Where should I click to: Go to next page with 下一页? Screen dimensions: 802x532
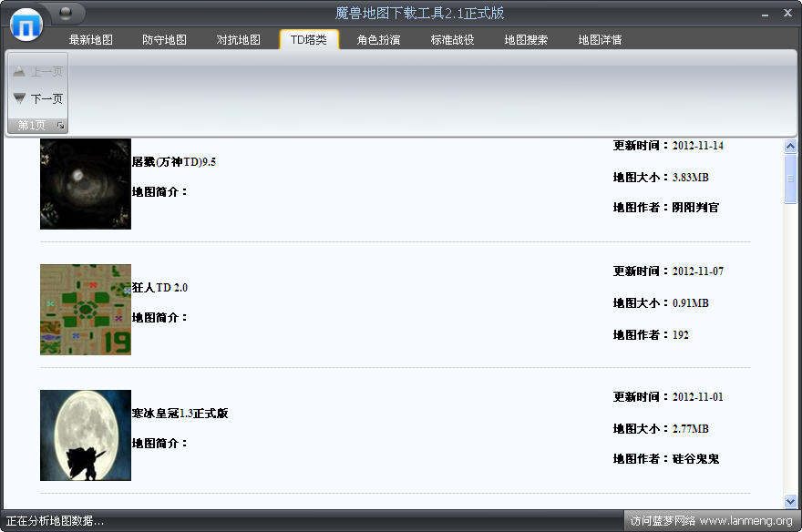point(38,98)
